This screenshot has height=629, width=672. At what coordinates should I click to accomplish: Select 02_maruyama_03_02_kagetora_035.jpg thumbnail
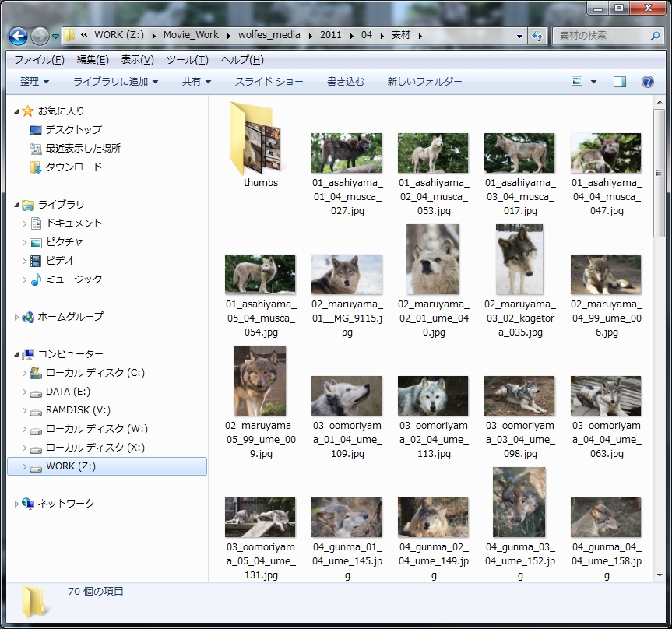tap(519, 259)
